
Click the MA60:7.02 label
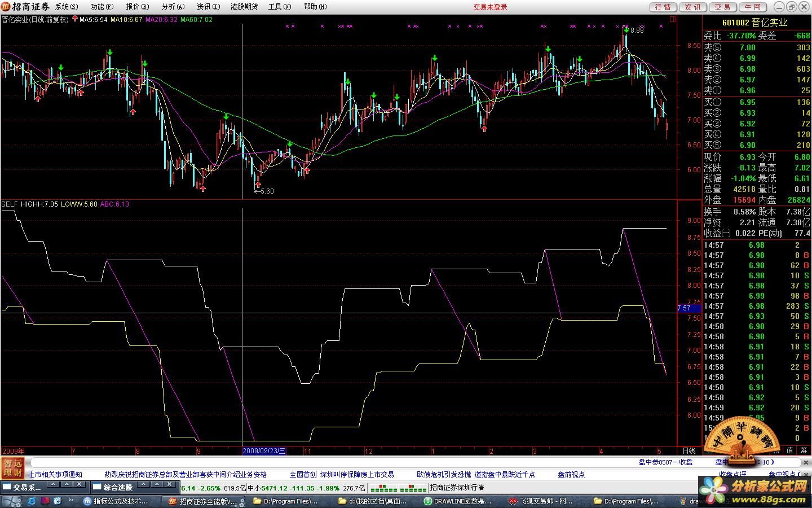[x=197, y=19]
